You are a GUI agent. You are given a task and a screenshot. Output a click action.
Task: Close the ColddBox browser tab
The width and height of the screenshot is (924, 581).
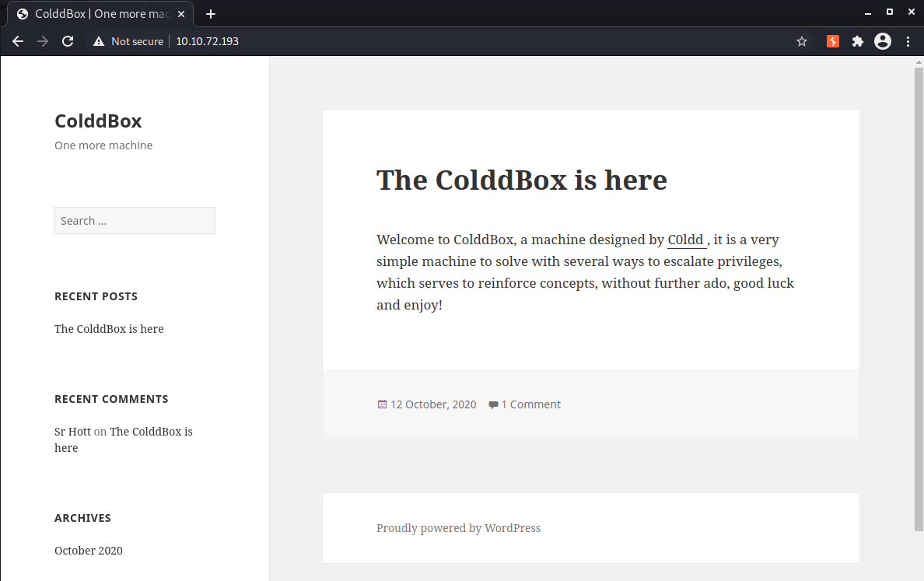(x=181, y=14)
